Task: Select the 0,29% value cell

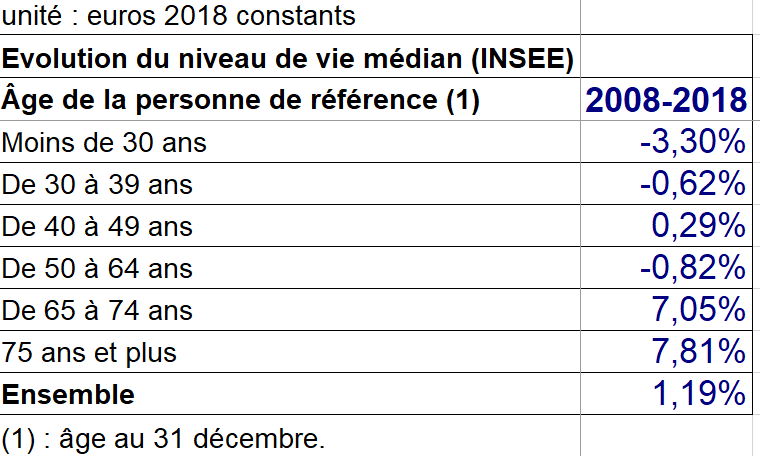Action: 666,226
